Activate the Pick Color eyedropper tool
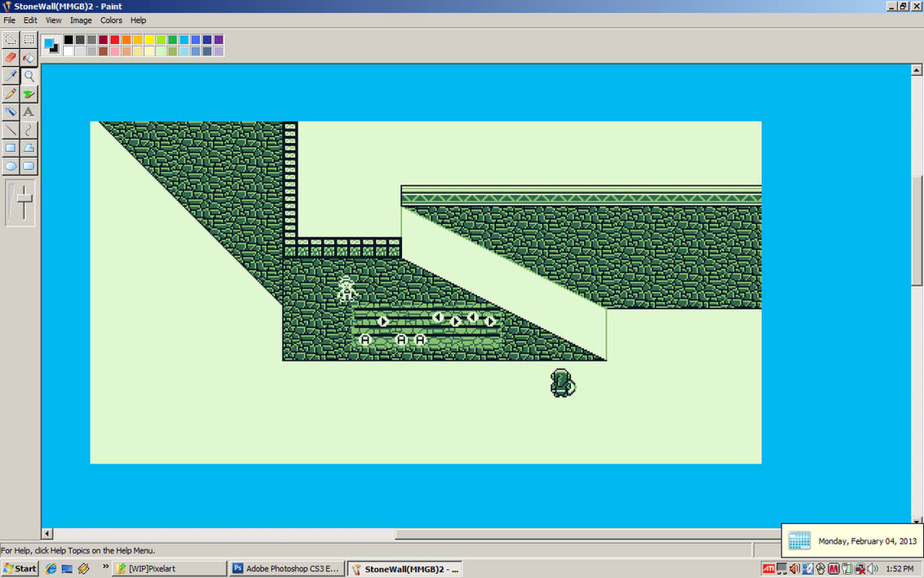Viewport: 924px width, 578px height. tap(11, 76)
